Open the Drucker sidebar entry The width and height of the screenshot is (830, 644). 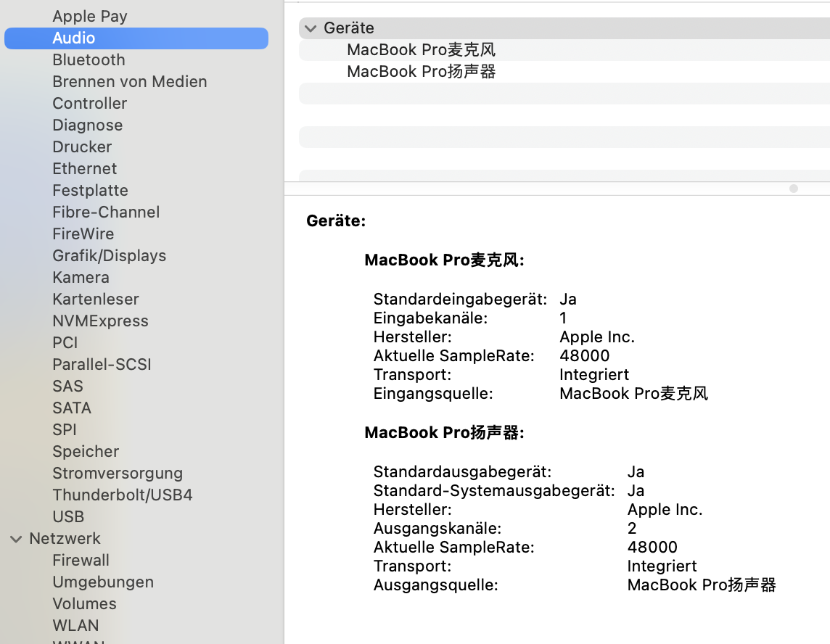[82, 146]
